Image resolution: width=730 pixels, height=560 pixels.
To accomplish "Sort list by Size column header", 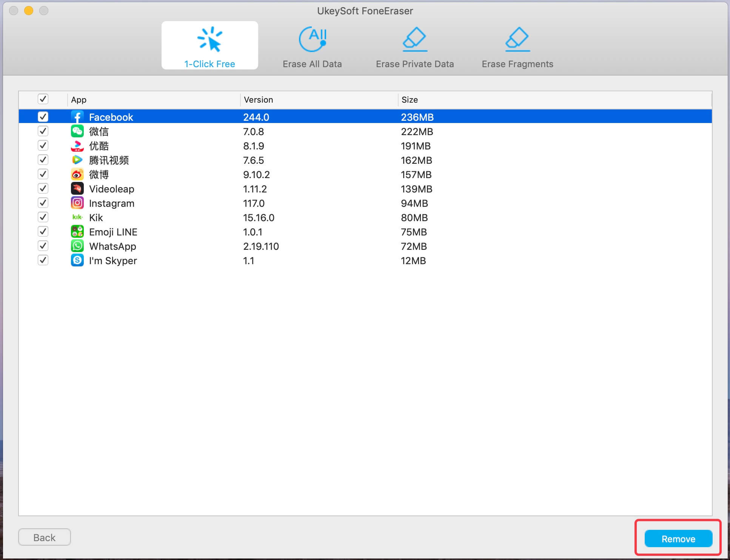I will (x=410, y=100).
